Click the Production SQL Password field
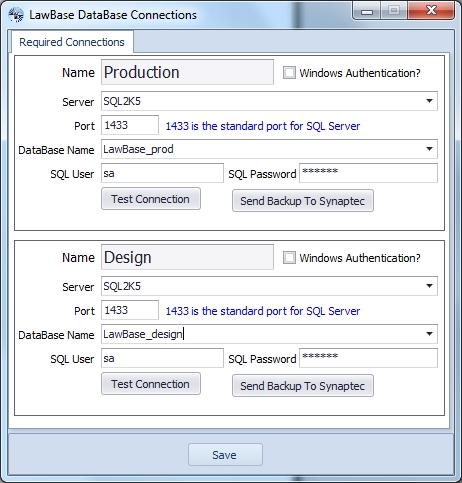Viewport: 462px width, 483px height. (368, 173)
